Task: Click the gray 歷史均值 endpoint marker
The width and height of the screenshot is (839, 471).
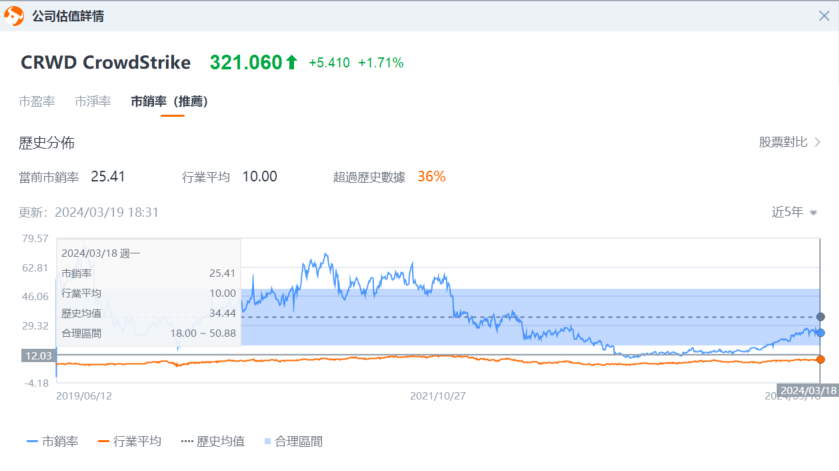Action: 820,317
